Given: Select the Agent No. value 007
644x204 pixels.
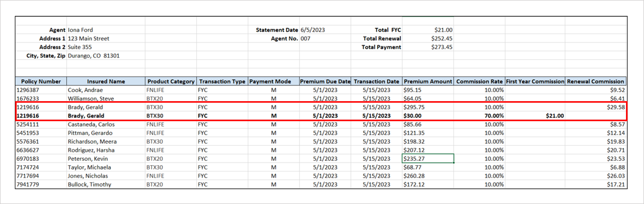Looking at the screenshot, I should pos(305,39).
